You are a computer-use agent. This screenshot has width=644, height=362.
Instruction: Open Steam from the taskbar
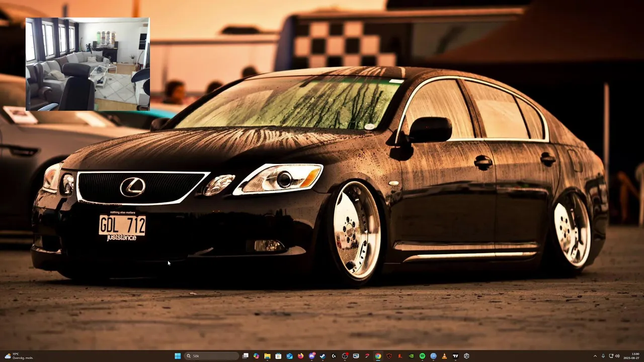[x=323, y=356]
